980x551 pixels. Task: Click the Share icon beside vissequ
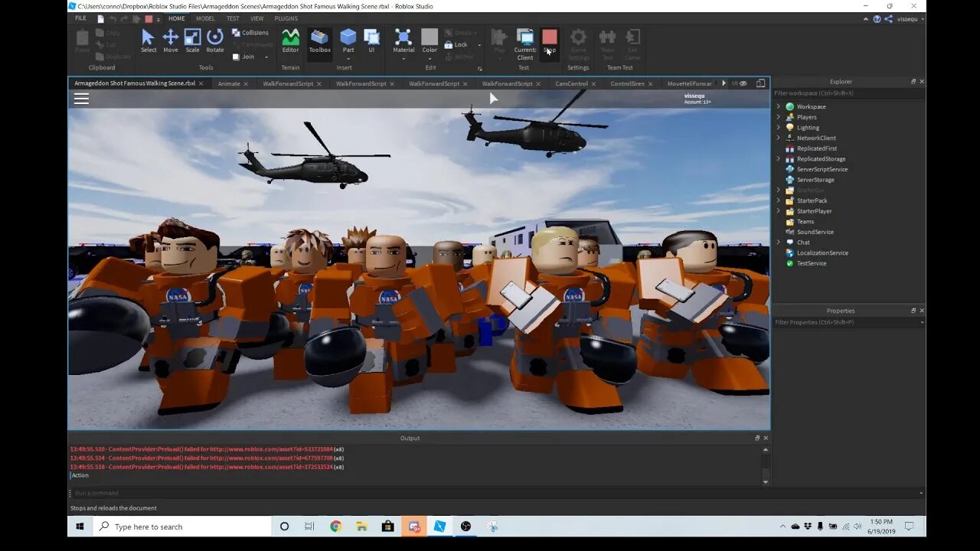coord(888,18)
